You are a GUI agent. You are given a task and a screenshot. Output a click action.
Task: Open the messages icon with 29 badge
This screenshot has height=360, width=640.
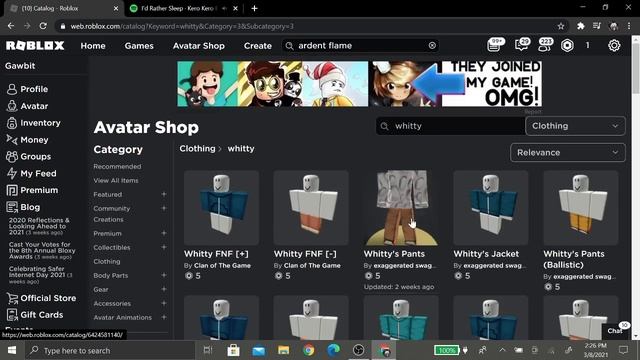[x=521, y=45]
